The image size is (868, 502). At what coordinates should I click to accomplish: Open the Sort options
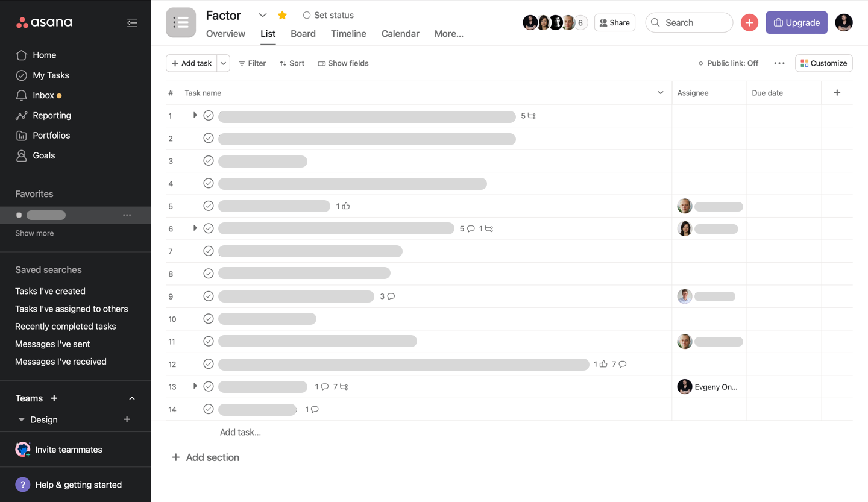[292, 63]
